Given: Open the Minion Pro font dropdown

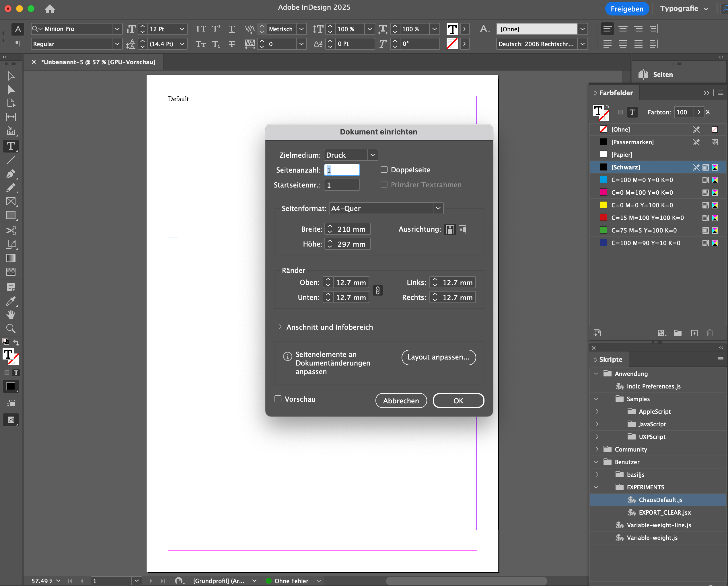Looking at the screenshot, I should [117, 29].
